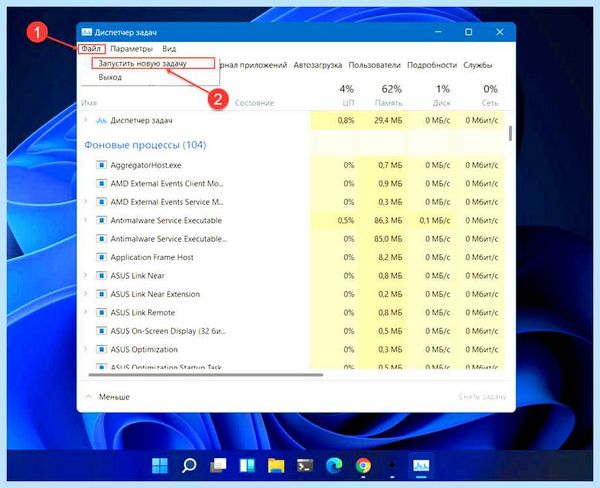Open the журнал приложений tab
Screen dimensions: 600x488
pos(254,65)
